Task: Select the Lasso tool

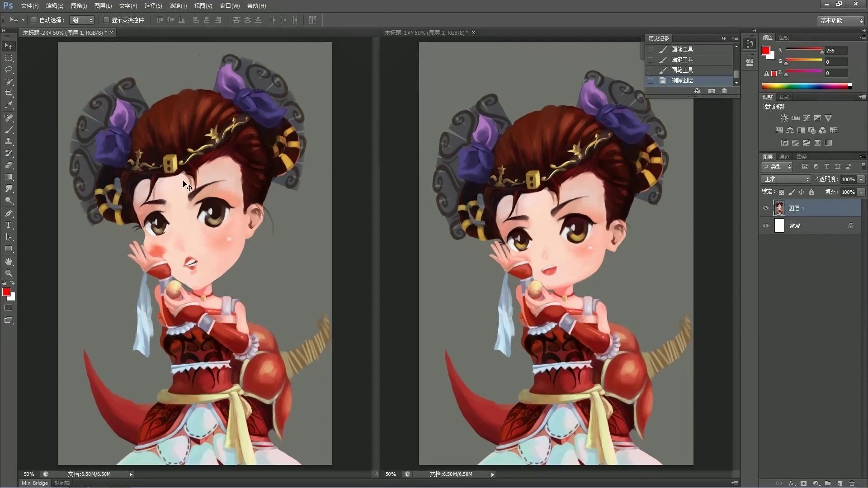Action: click(9, 70)
